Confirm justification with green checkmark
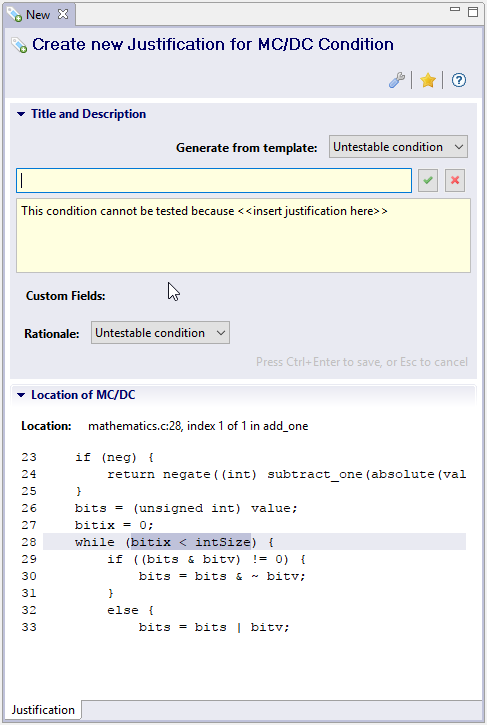This screenshot has width=487, height=725. point(428,180)
